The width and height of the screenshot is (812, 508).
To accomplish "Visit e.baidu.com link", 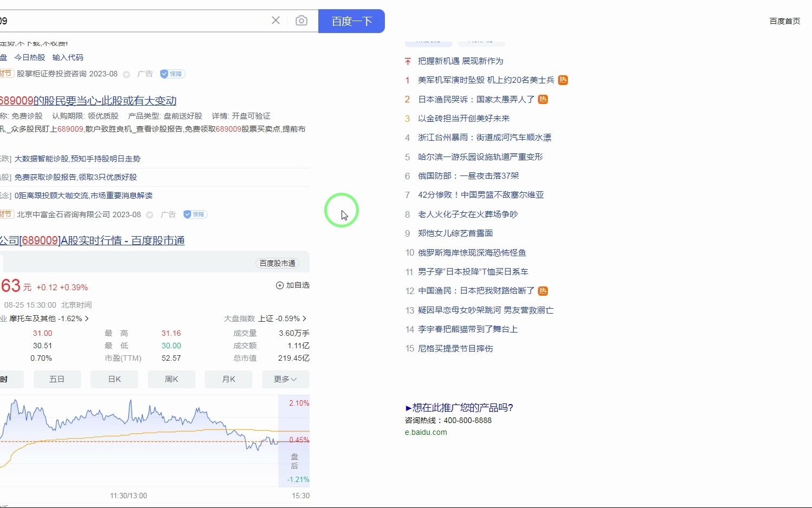I will 426,433.
